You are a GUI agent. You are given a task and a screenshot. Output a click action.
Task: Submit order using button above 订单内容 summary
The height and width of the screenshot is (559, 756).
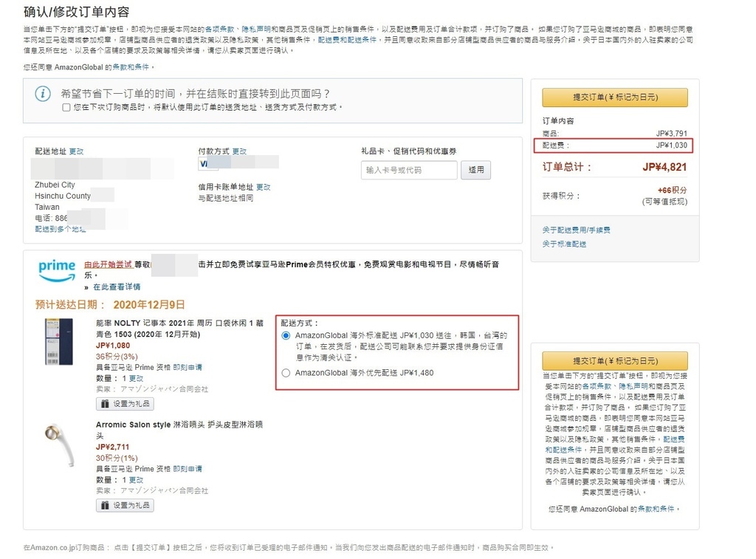tap(615, 97)
